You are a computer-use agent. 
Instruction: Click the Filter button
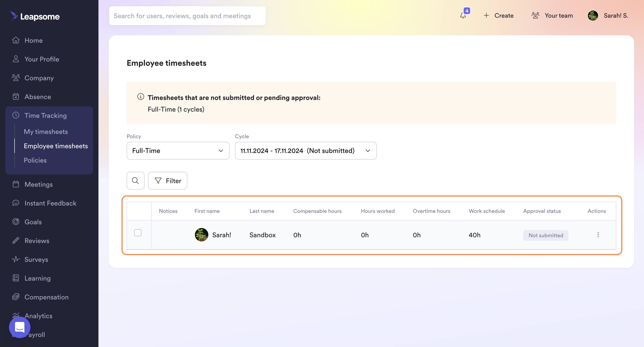tap(168, 181)
